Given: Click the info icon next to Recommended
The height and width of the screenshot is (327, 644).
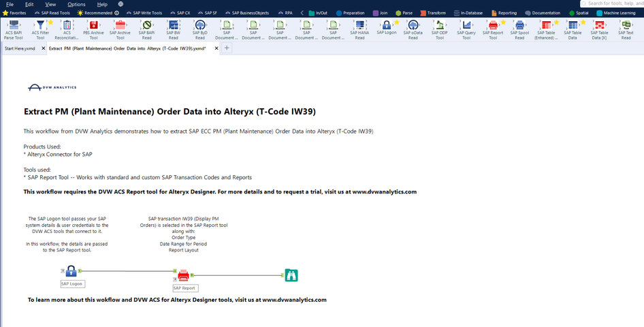Looking at the screenshot, I should pyautogui.click(x=116, y=13).
